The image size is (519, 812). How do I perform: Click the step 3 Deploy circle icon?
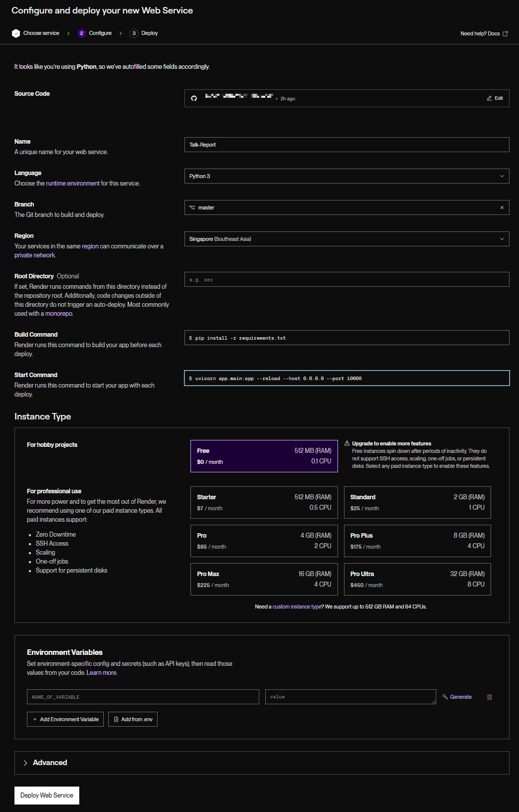pyautogui.click(x=134, y=33)
